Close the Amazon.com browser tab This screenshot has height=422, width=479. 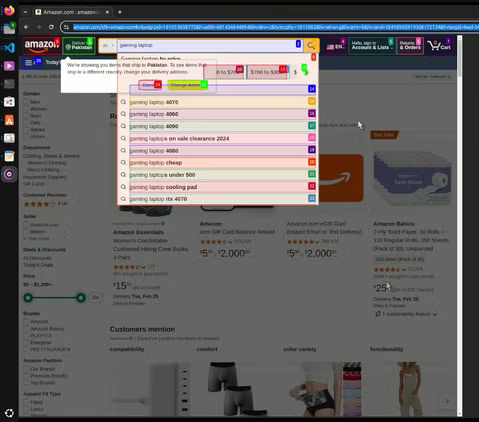pos(107,12)
